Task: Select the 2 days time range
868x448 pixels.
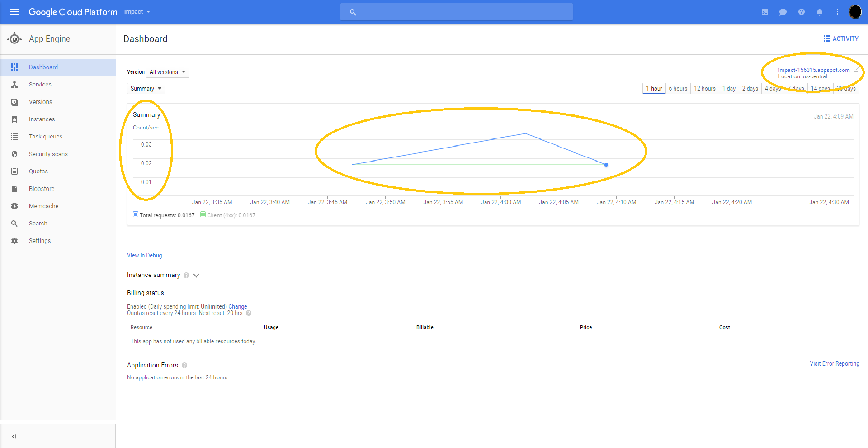Action: [x=750, y=89]
